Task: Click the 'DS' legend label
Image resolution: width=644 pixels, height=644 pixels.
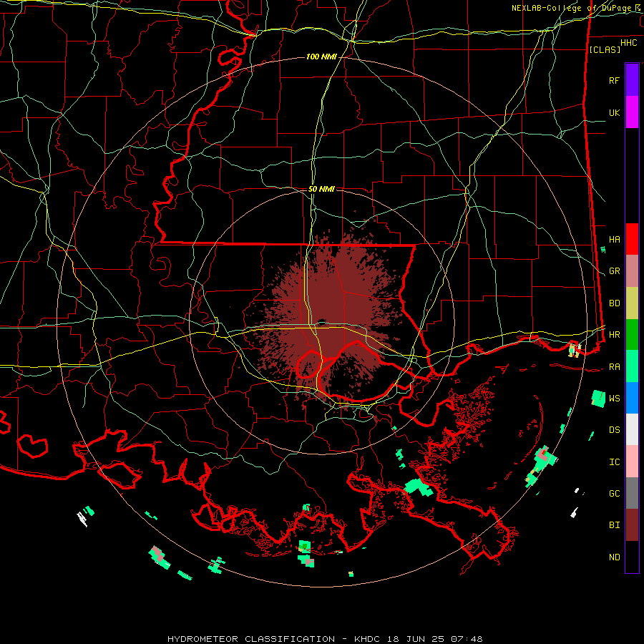Action: (614, 430)
